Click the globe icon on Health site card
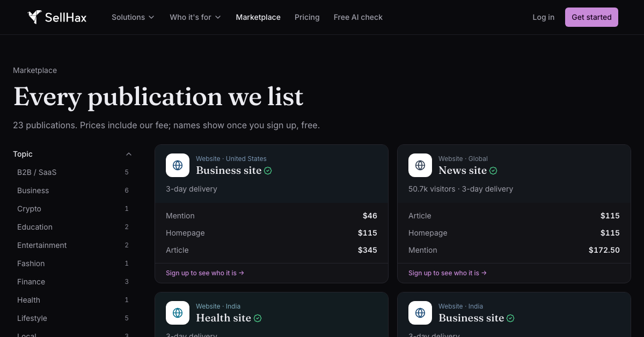Viewport: 644px width, 337px height. click(x=178, y=313)
